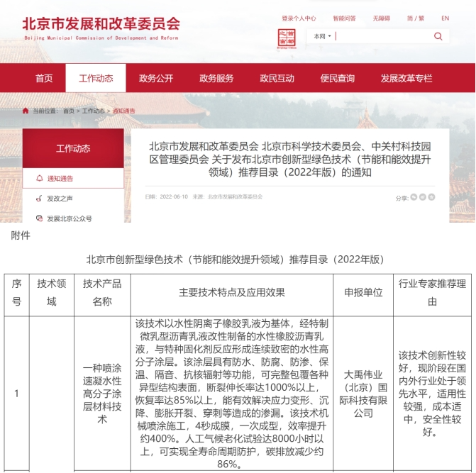This screenshot has height=473, width=476.
Task: Click the home icon in breadcrumb
Action: pyautogui.click(x=26, y=111)
